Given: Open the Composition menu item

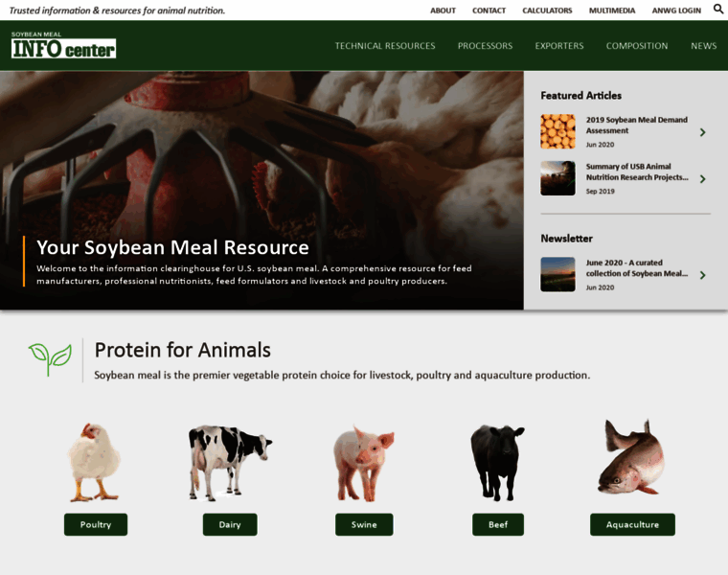Looking at the screenshot, I should pyautogui.click(x=637, y=46).
